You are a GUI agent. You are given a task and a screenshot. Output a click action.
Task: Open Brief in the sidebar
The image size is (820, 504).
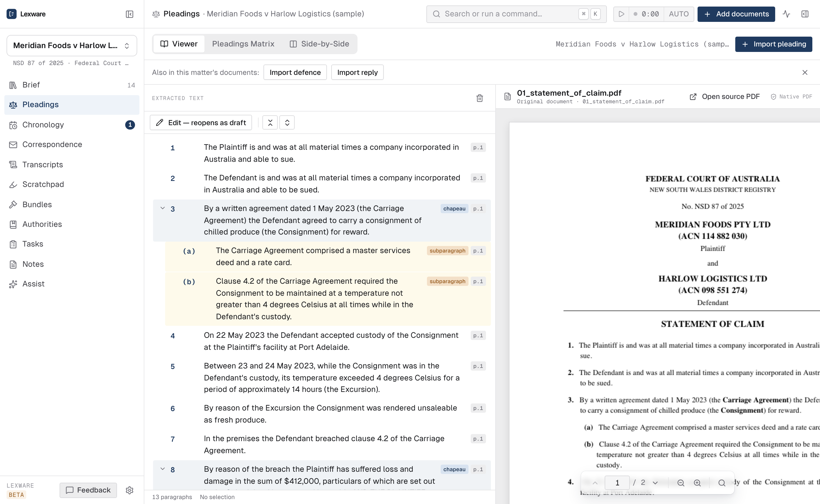pos(72,85)
